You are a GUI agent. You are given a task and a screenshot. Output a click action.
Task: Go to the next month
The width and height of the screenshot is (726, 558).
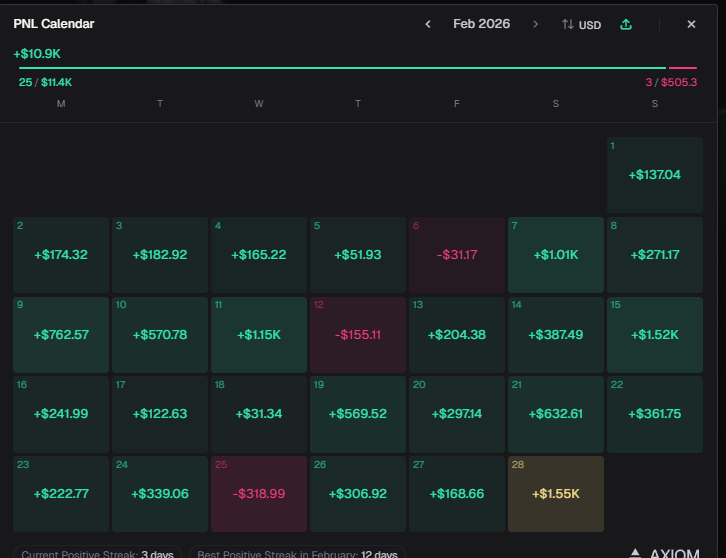[x=536, y=24]
